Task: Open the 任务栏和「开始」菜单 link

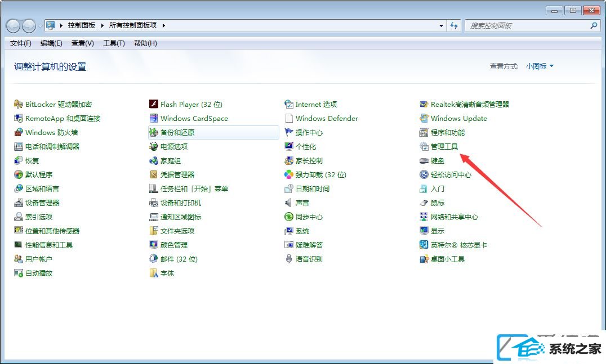Action: pos(194,189)
